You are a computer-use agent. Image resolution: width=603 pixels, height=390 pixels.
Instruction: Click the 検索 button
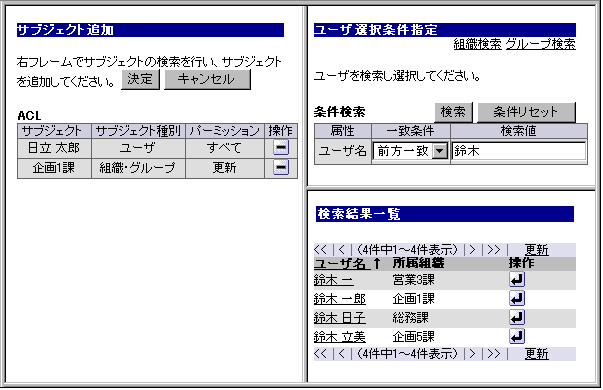point(453,112)
